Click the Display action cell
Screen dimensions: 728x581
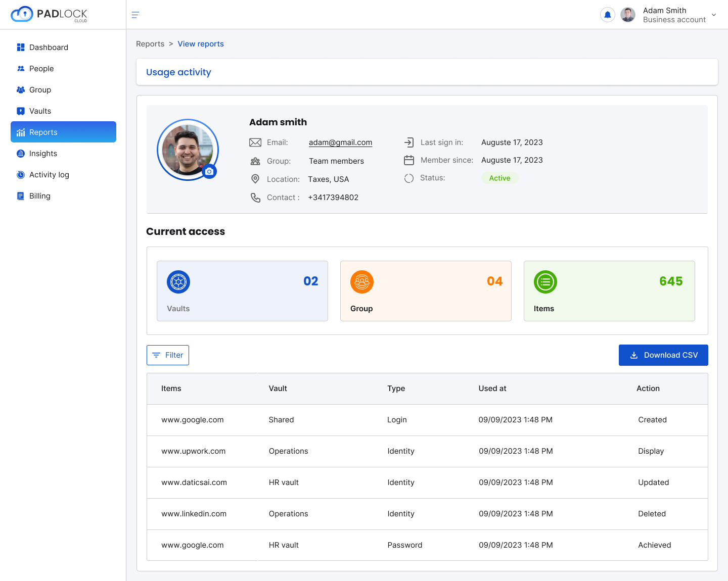651,451
